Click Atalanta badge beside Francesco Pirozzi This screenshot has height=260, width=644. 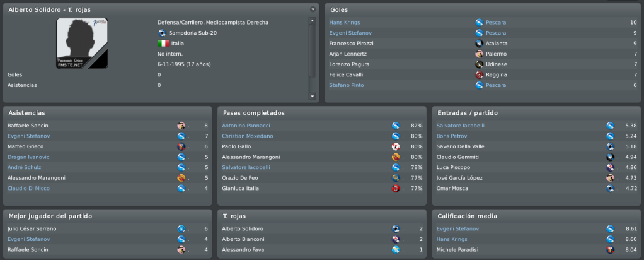(x=479, y=44)
